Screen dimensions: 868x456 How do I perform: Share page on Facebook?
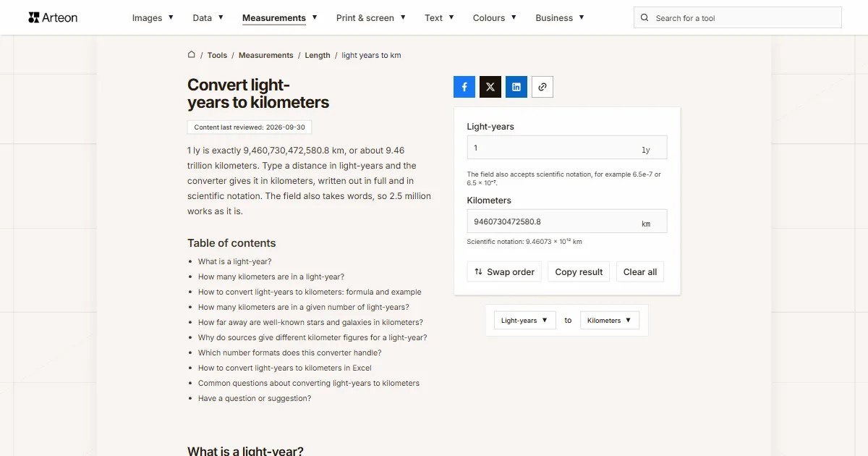[464, 87]
